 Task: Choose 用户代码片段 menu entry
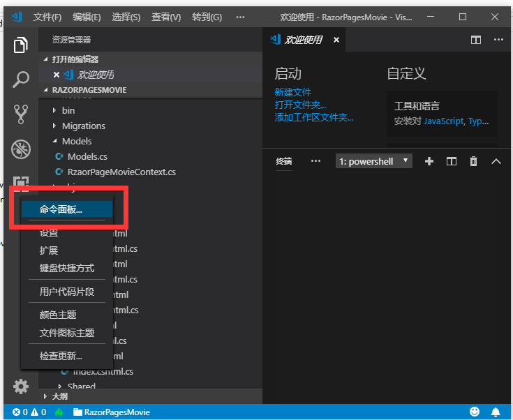click(x=67, y=292)
